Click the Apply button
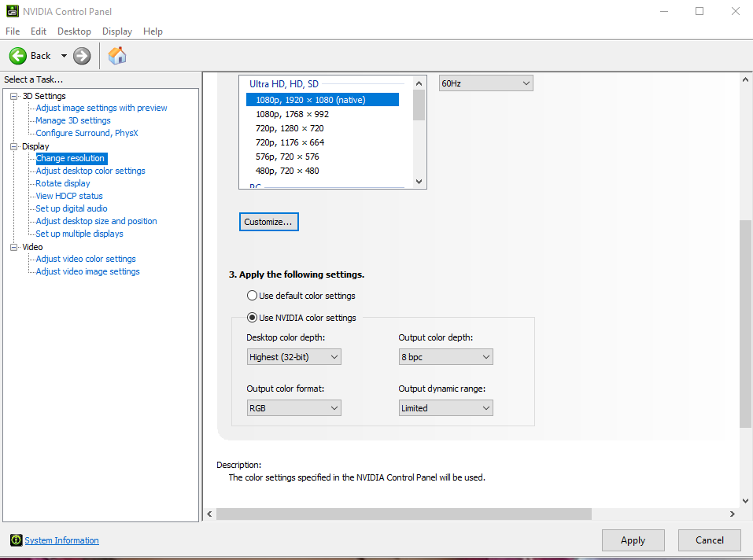Image resolution: width=753 pixels, height=560 pixels. pyautogui.click(x=633, y=540)
